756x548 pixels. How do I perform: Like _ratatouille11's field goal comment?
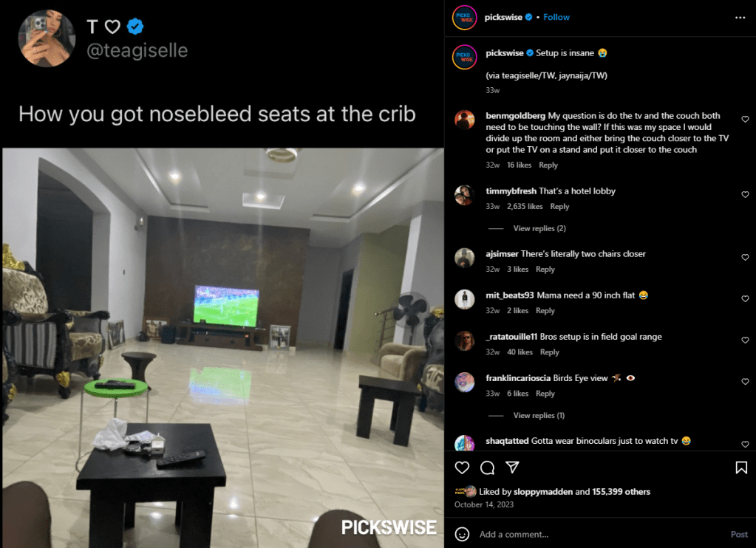click(745, 340)
